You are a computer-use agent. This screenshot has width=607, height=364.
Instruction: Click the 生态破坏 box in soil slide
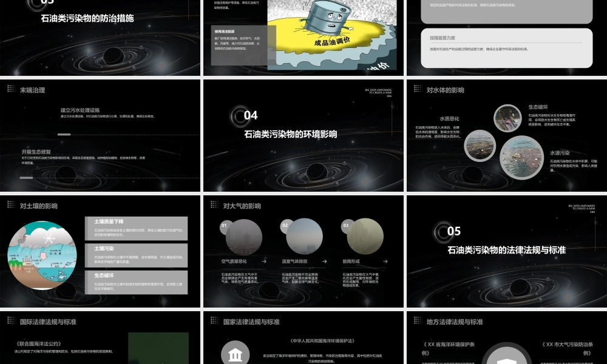click(136, 282)
